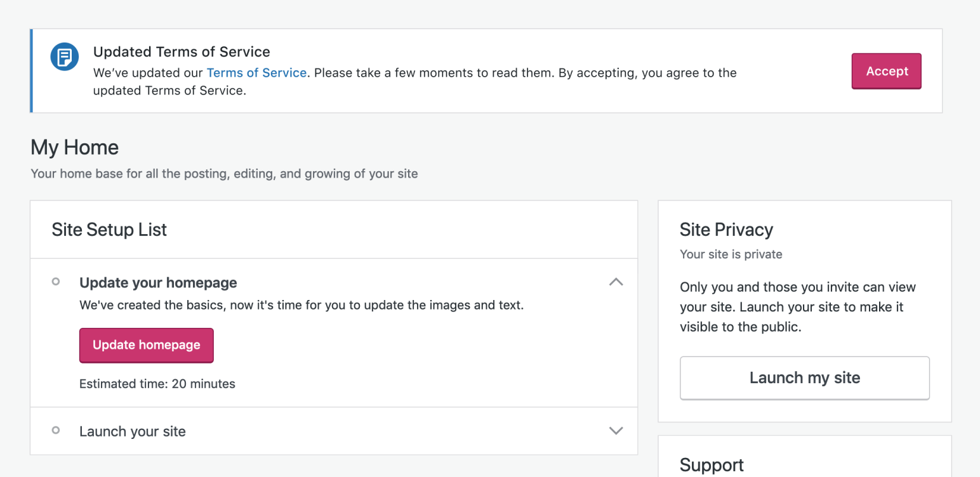Open the Terms of Service link
Image resolution: width=980 pixels, height=477 pixels.
tap(256, 73)
